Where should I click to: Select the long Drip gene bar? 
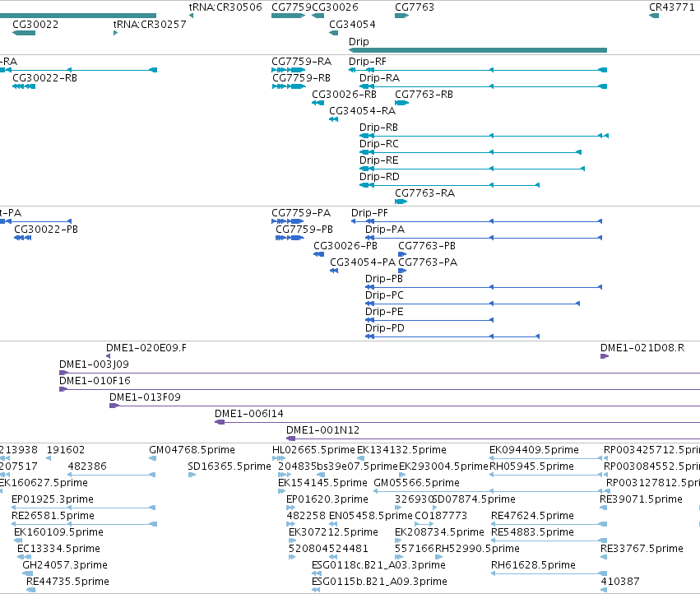click(x=478, y=50)
